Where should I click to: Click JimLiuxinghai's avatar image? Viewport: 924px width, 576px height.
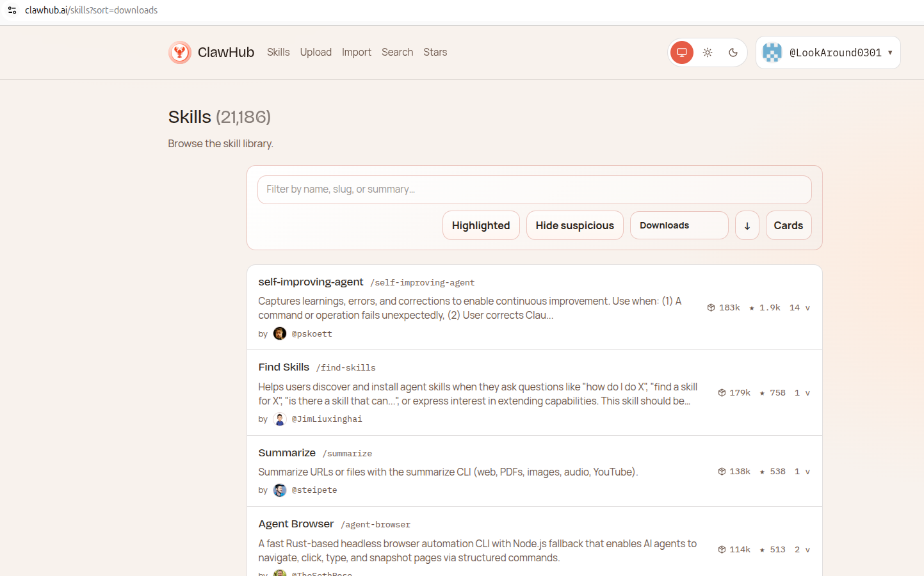click(x=280, y=419)
